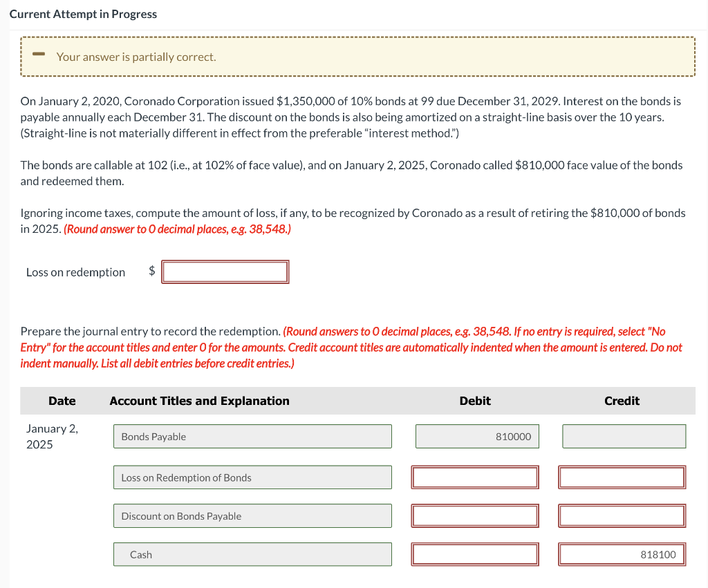Open the Bonds Payable account title selector
Image resolution: width=708 pixels, height=588 pixels.
(x=252, y=436)
